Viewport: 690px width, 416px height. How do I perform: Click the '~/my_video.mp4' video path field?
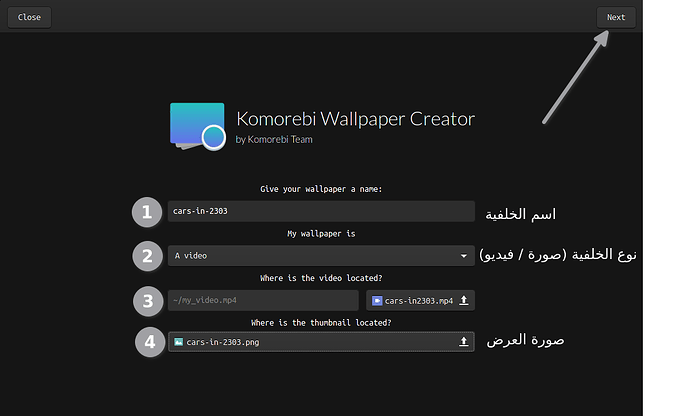click(263, 300)
